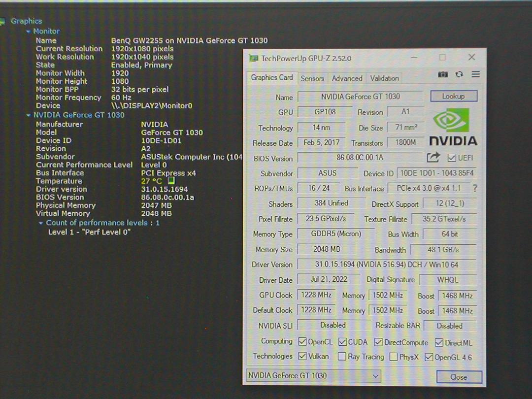Image resolution: width=532 pixels, height=399 pixels.
Task: Click the Memory Type field GDDR5 (Micron)
Action: tap(336, 234)
